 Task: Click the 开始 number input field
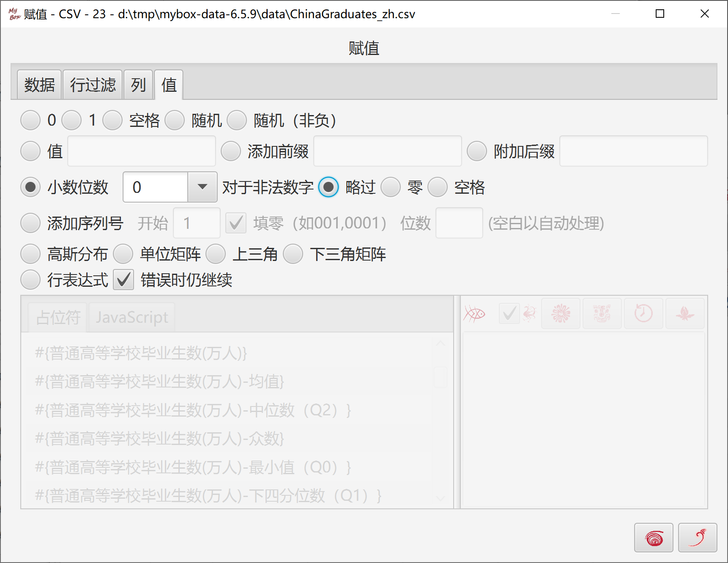pyautogui.click(x=197, y=223)
